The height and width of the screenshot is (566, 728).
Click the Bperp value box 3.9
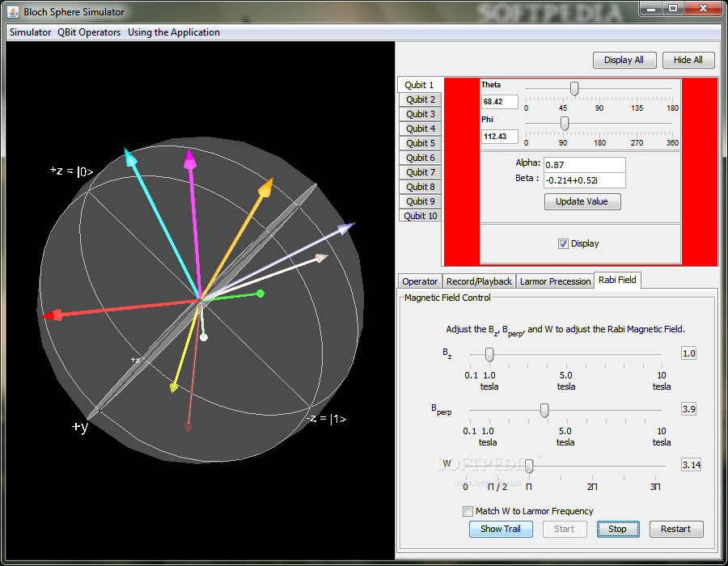tap(688, 409)
